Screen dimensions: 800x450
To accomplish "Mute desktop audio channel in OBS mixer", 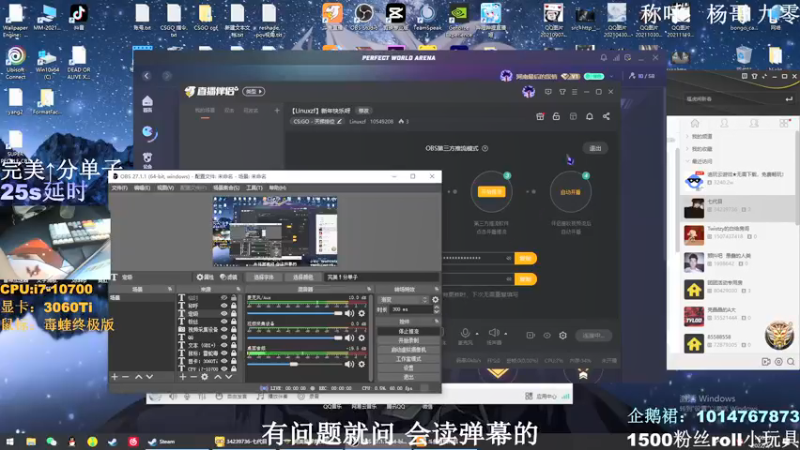I will pos(349,364).
